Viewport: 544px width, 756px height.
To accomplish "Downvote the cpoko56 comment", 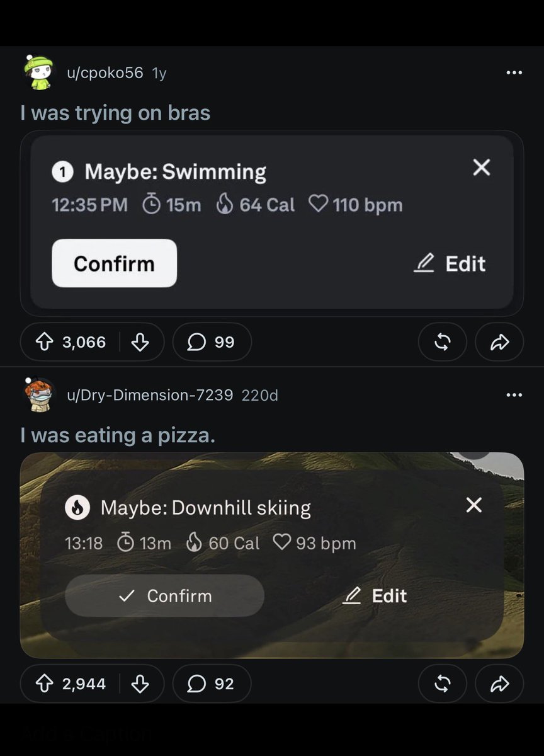I will click(x=140, y=342).
